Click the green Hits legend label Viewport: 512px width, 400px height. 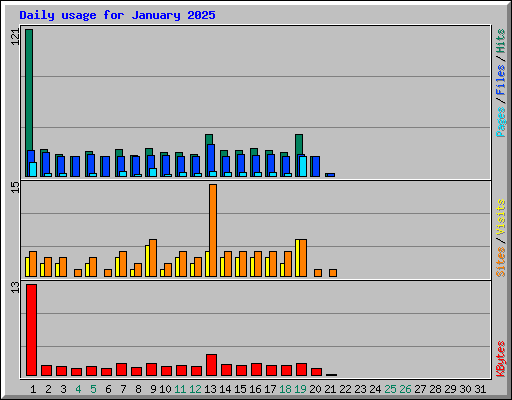tap(501, 41)
